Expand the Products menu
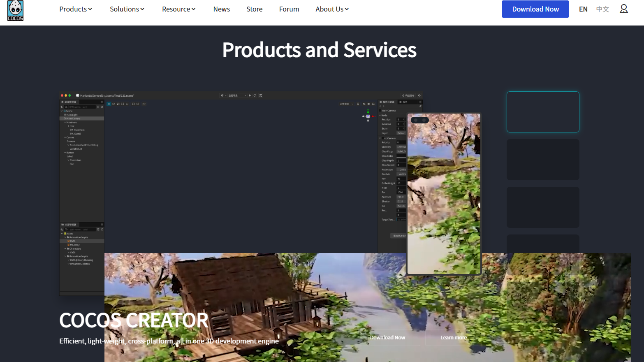 (76, 9)
